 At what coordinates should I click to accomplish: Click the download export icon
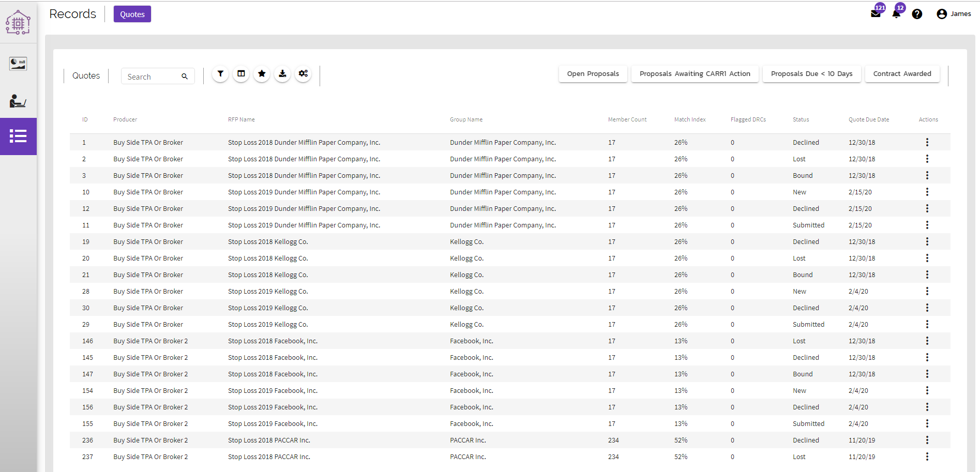tap(282, 74)
